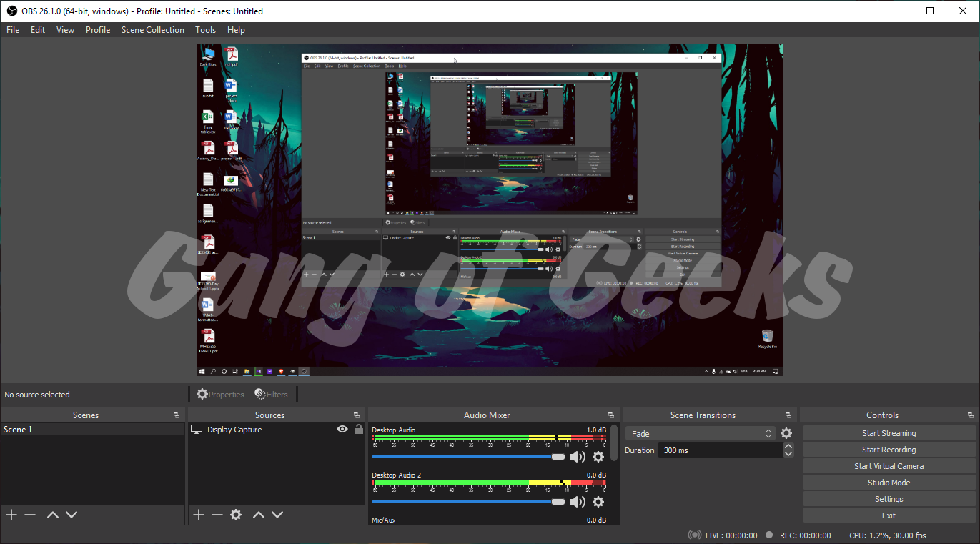Increase transition duration with up arrow
Image resolution: width=980 pixels, height=544 pixels.
[x=788, y=447]
